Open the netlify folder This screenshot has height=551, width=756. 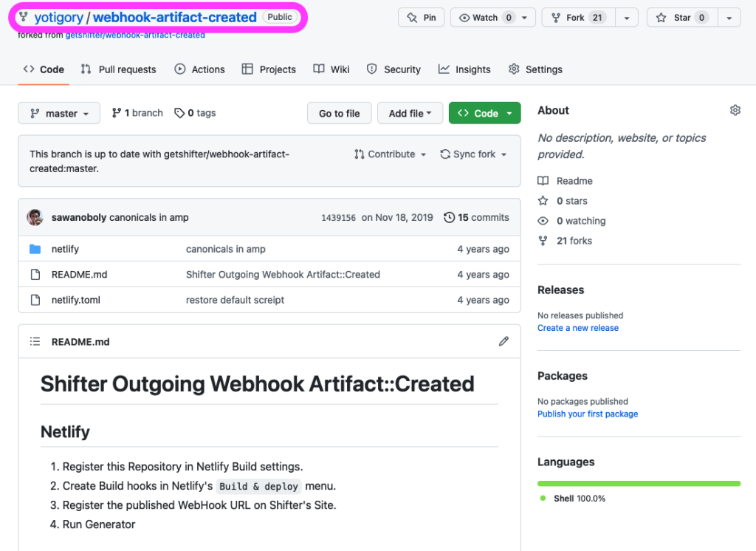[65, 249]
